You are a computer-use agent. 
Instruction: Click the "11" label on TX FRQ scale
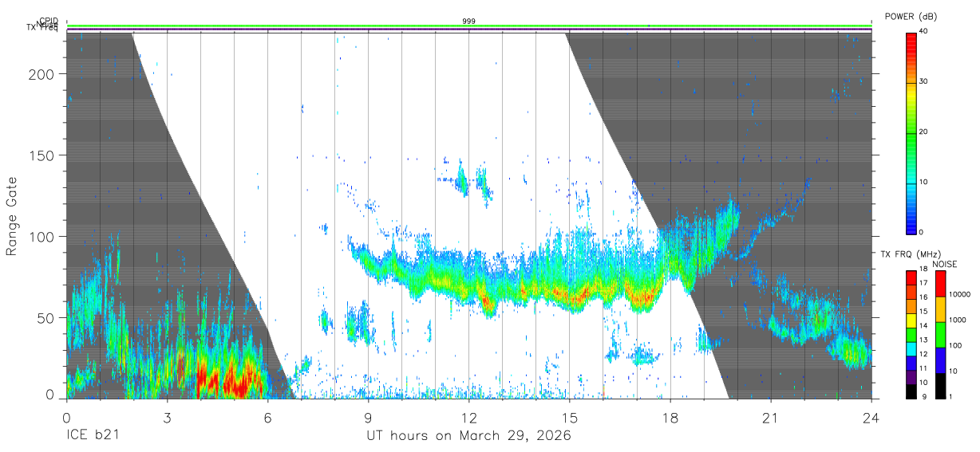click(924, 368)
